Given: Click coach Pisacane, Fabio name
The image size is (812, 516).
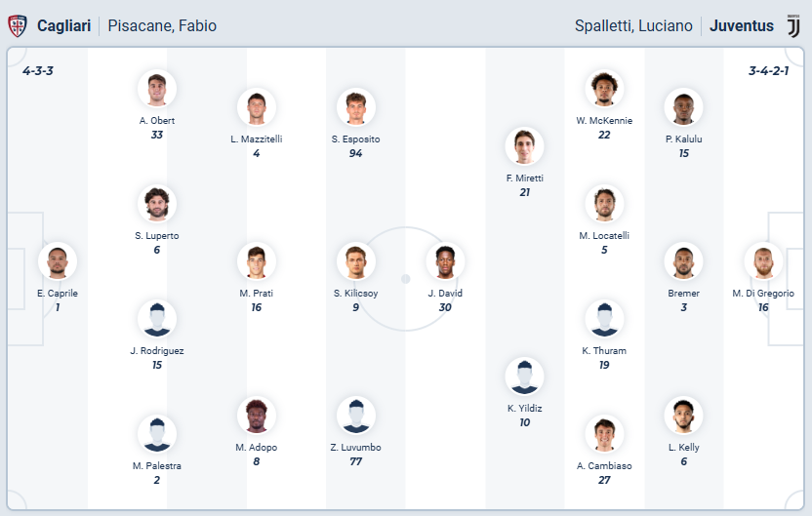Looking at the screenshot, I should (162, 25).
